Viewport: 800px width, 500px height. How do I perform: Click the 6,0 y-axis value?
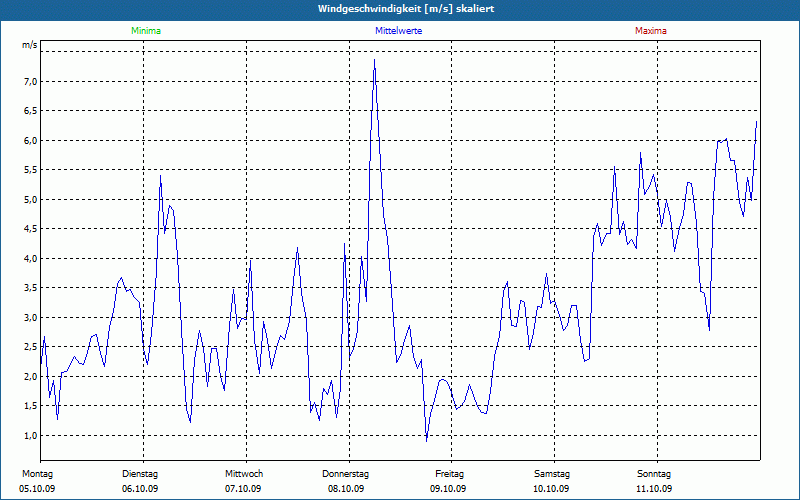pyautogui.click(x=30, y=140)
